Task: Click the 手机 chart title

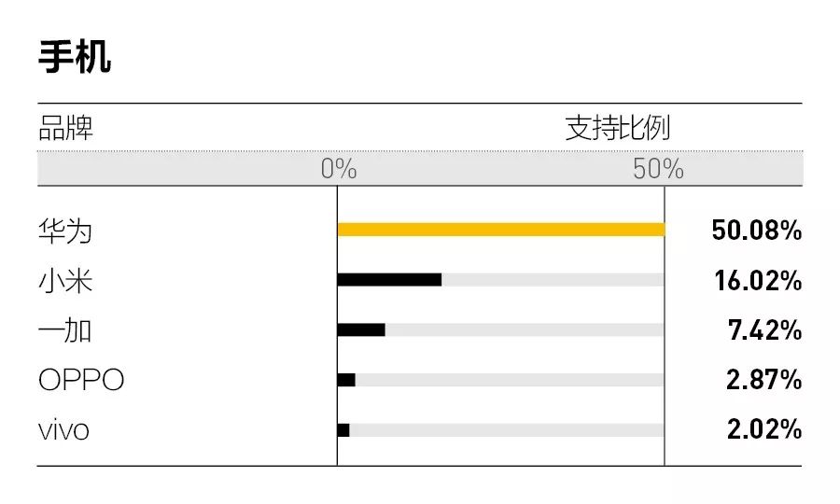Action: click(x=75, y=57)
